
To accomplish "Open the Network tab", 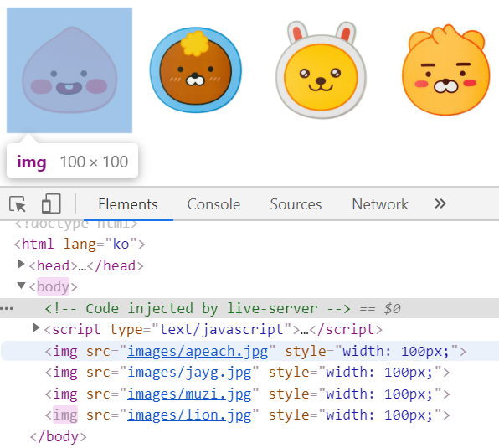I will pos(380,204).
